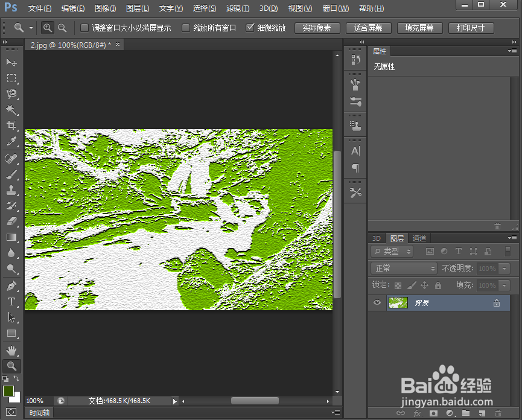Select the History Brush tool
This screenshot has width=522, height=420.
[11, 205]
